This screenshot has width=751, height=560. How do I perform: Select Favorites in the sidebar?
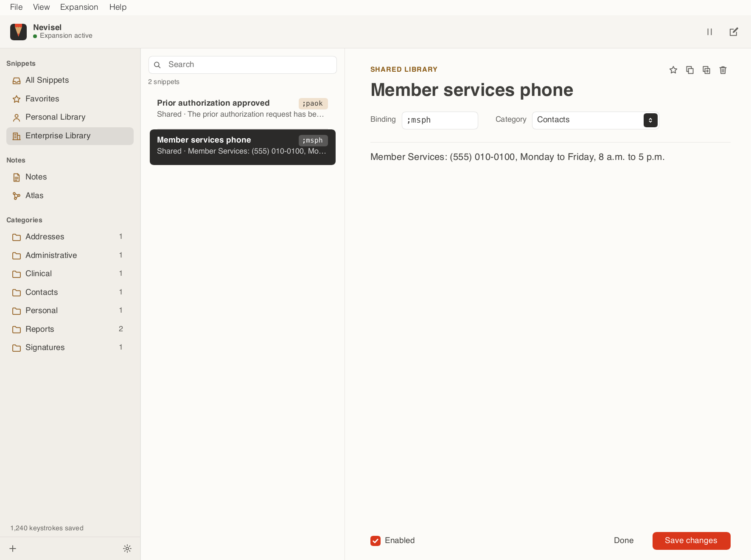coord(70,99)
